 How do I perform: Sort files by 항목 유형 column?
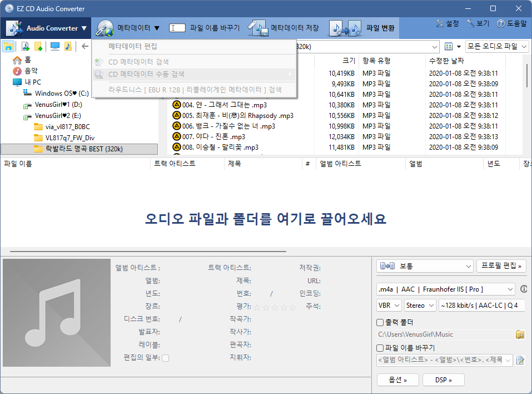point(392,61)
